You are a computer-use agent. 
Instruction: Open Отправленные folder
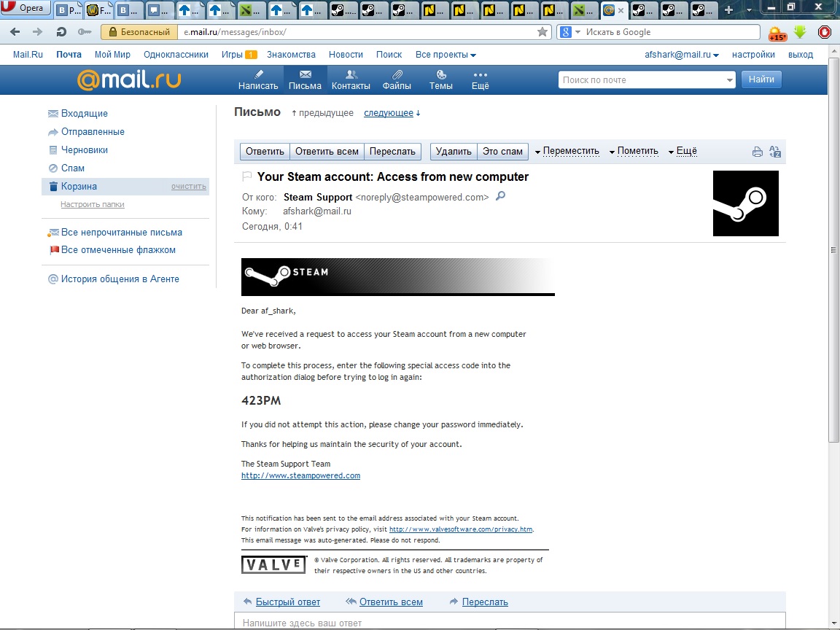pyautogui.click(x=93, y=132)
